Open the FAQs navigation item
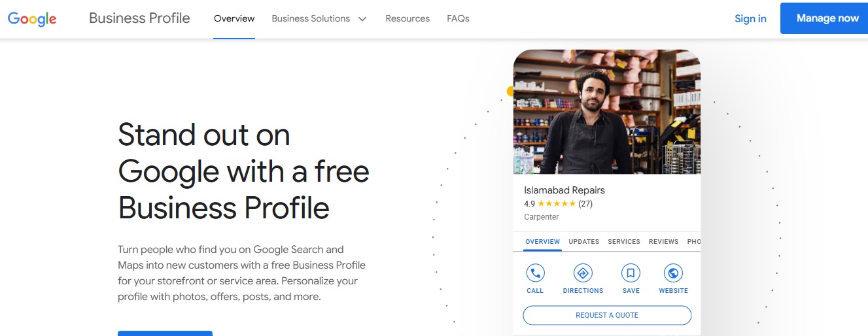This screenshot has height=336, width=868. [458, 19]
